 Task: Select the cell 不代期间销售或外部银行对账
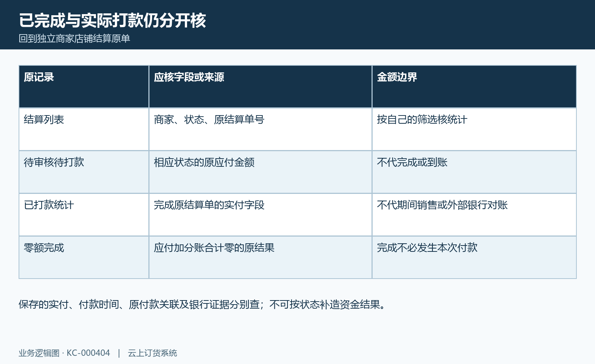pyautogui.click(x=474, y=215)
